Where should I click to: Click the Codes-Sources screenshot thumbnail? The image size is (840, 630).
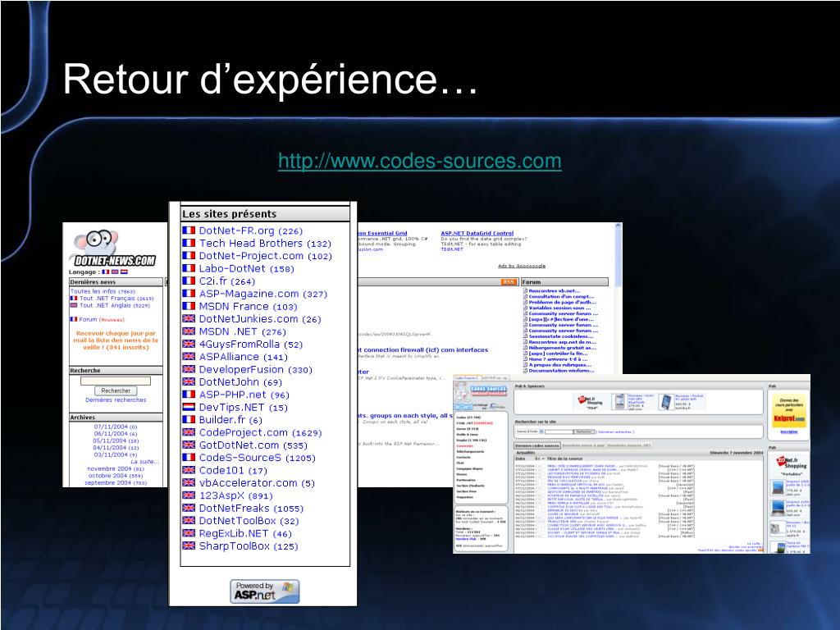pos(631,464)
